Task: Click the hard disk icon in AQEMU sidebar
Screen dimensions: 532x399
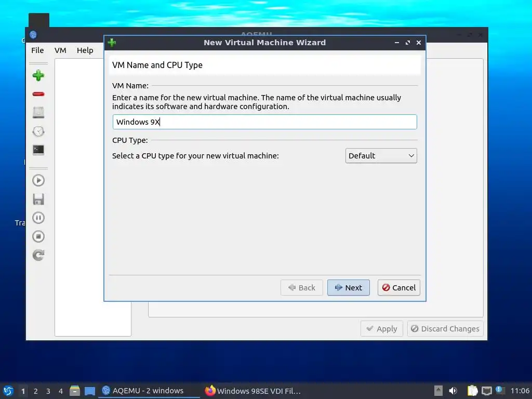Action: (38, 112)
